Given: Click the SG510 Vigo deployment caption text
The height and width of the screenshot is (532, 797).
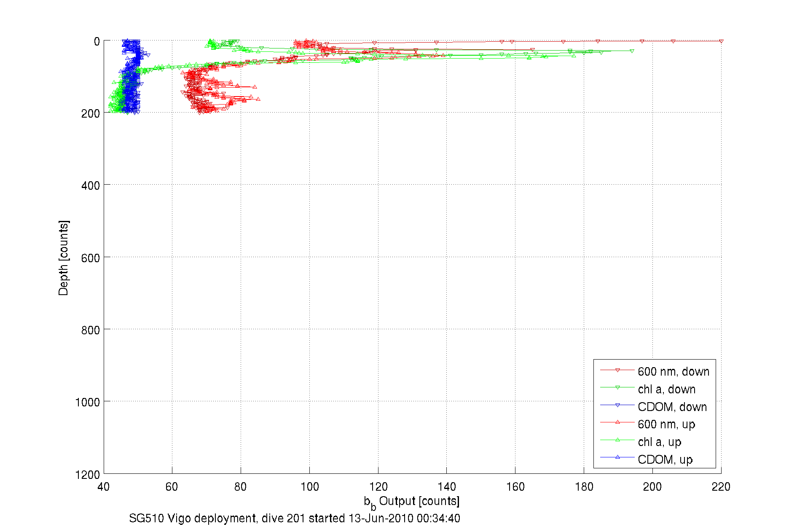Looking at the screenshot, I should (295, 518).
